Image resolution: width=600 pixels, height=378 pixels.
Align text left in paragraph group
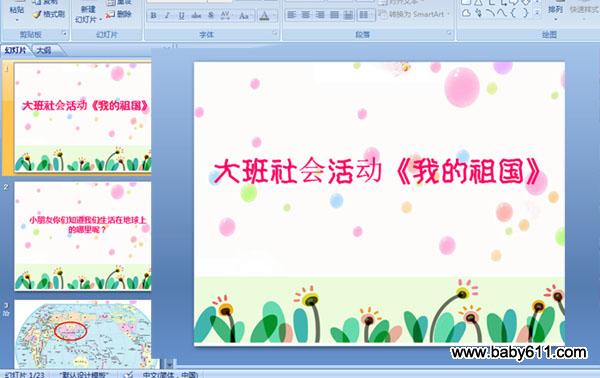292,15
